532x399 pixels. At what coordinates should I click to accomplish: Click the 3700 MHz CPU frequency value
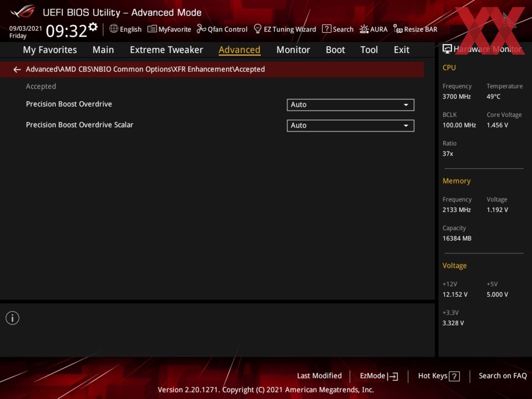pyautogui.click(x=457, y=97)
